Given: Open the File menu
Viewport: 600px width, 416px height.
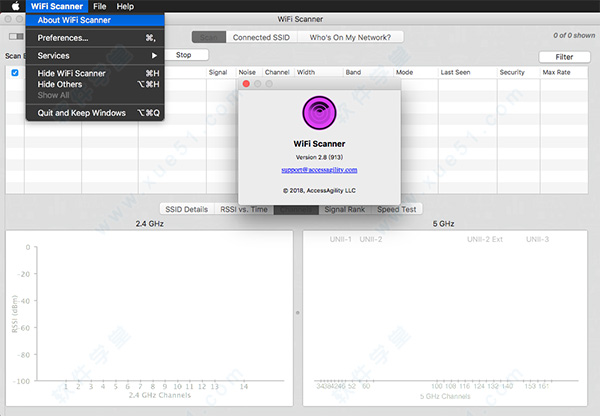Looking at the screenshot, I should [99, 6].
